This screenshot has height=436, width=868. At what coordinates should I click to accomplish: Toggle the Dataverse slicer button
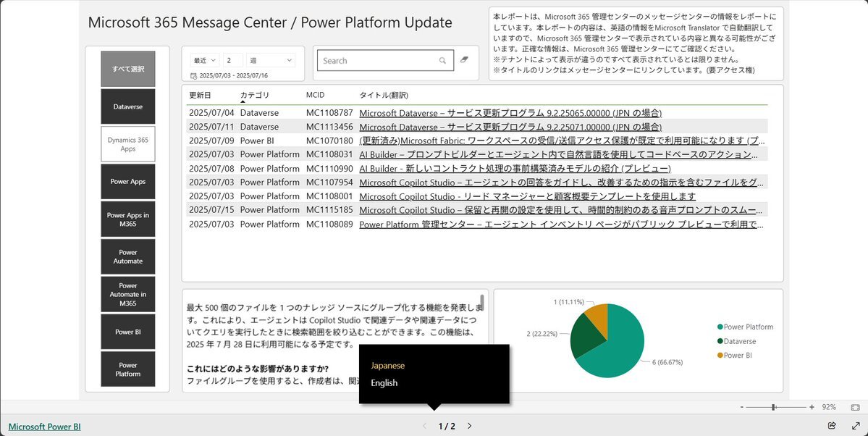click(x=128, y=106)
